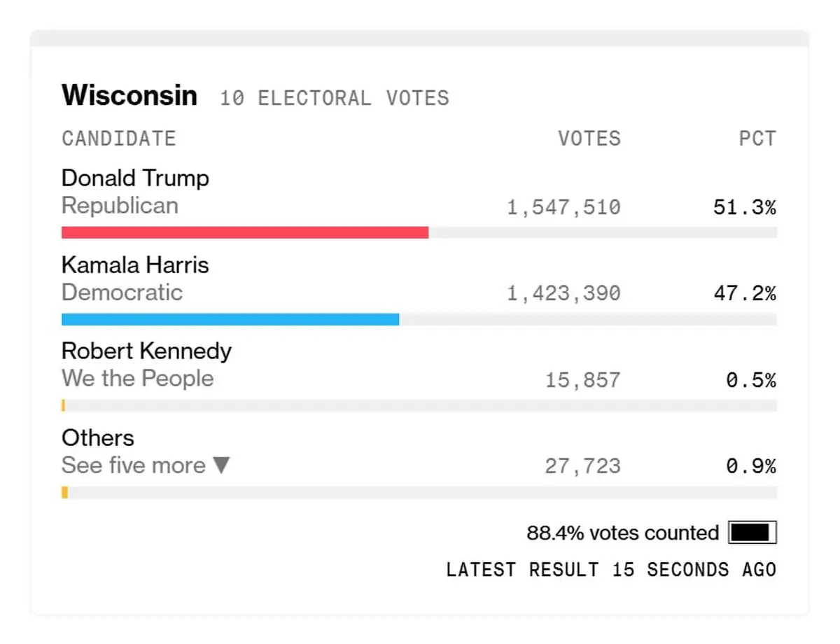Open the Others candidate row
Image resolution: width=840 pixels, height=644 pixels.
tap(98, 437)
